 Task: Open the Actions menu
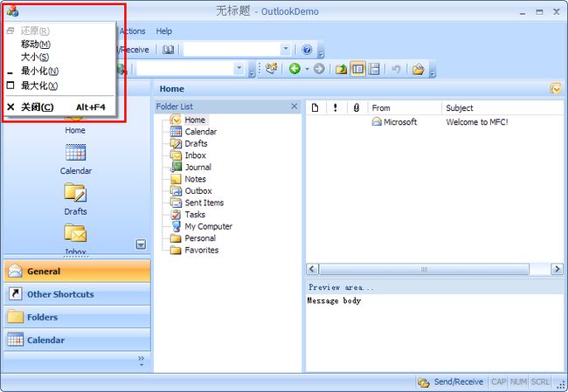click(132, 31)
